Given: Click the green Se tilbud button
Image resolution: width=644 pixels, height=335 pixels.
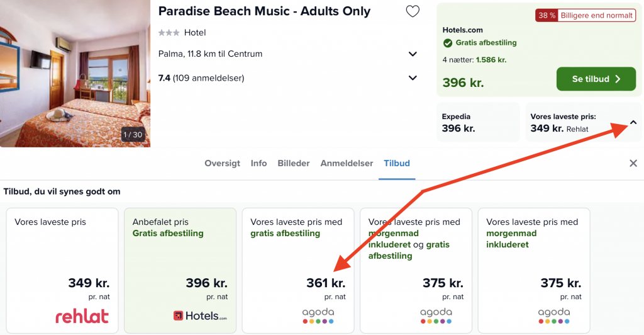Looking at the screenshot, I should [596, 79].
